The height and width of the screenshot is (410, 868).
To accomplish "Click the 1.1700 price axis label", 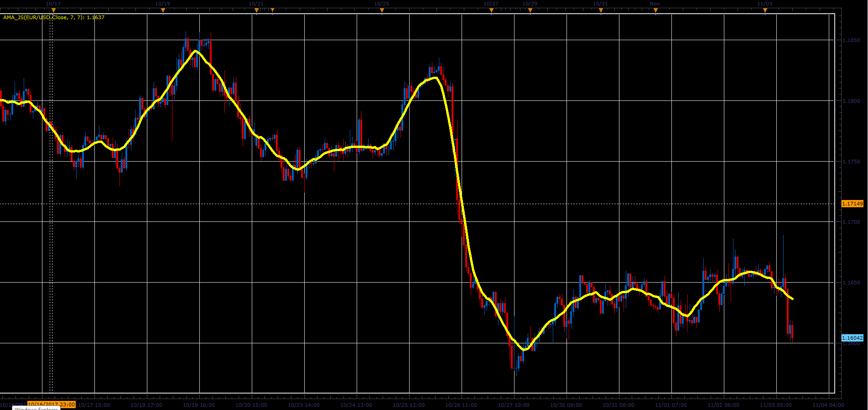I will (851, 222).
